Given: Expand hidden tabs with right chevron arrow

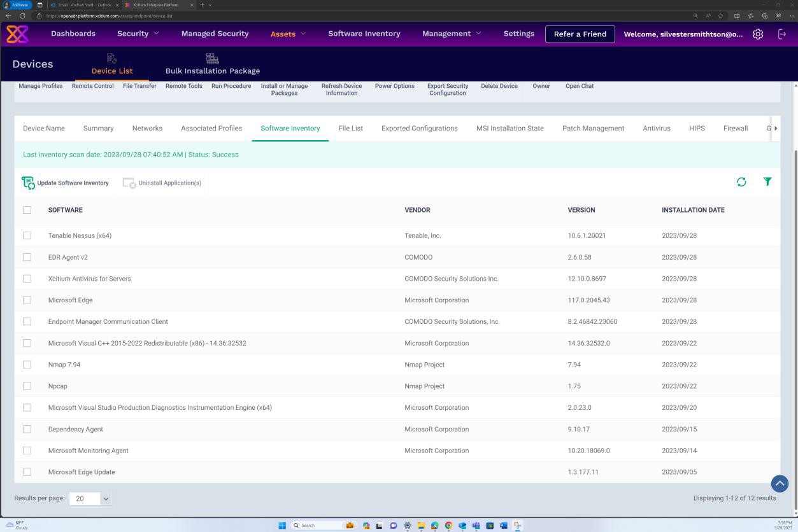Looking at the screenshot, I should (777, 128).
